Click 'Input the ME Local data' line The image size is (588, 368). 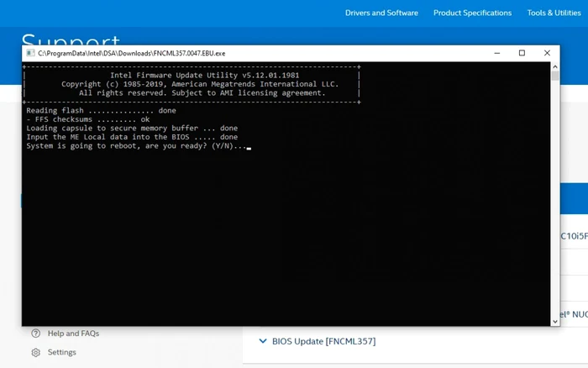[x=132, y=137]
